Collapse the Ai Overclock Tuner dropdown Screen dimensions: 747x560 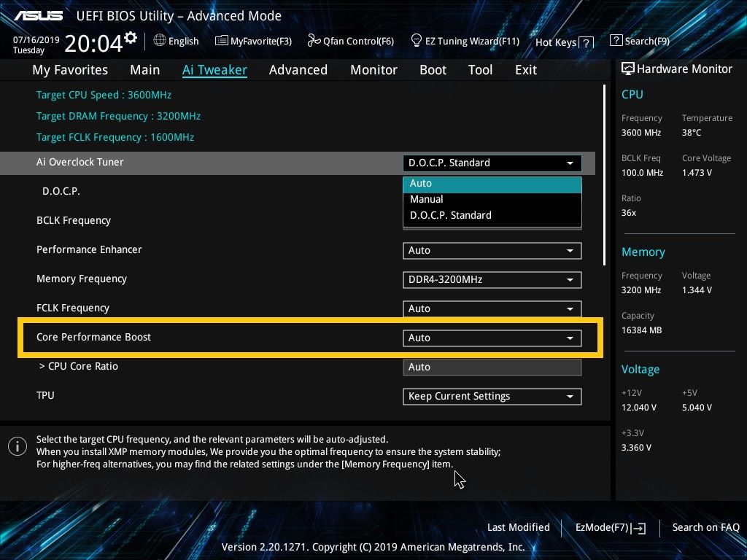[x=492, y=163]
